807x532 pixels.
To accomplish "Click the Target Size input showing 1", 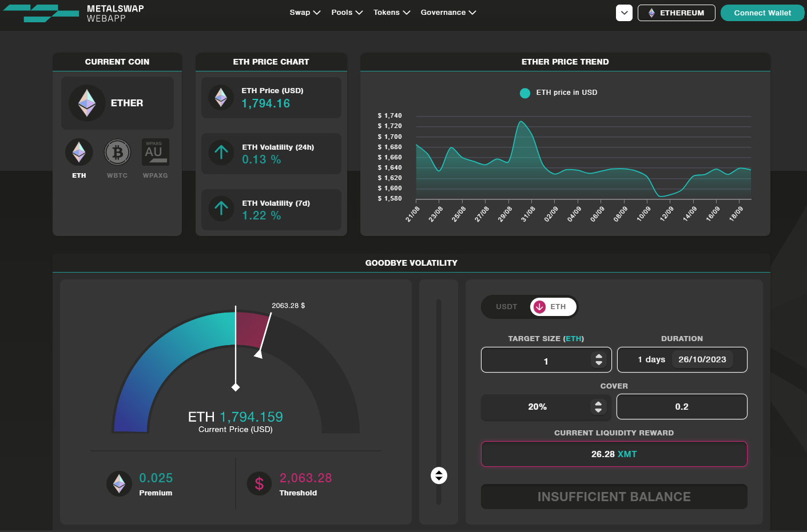I will pyautogui.click(x=546, y=360).
